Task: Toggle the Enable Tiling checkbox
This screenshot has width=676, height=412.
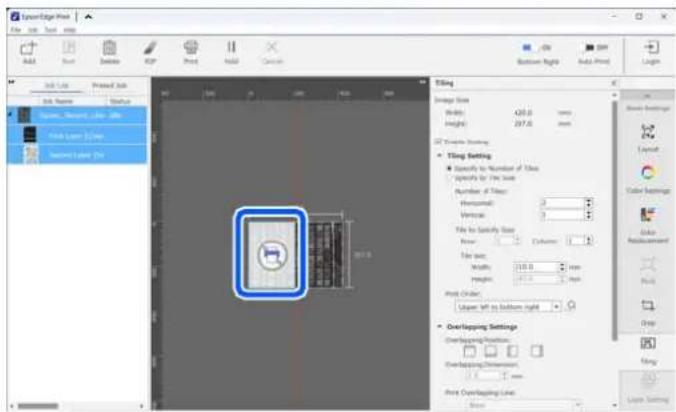Action: [438, 141]
